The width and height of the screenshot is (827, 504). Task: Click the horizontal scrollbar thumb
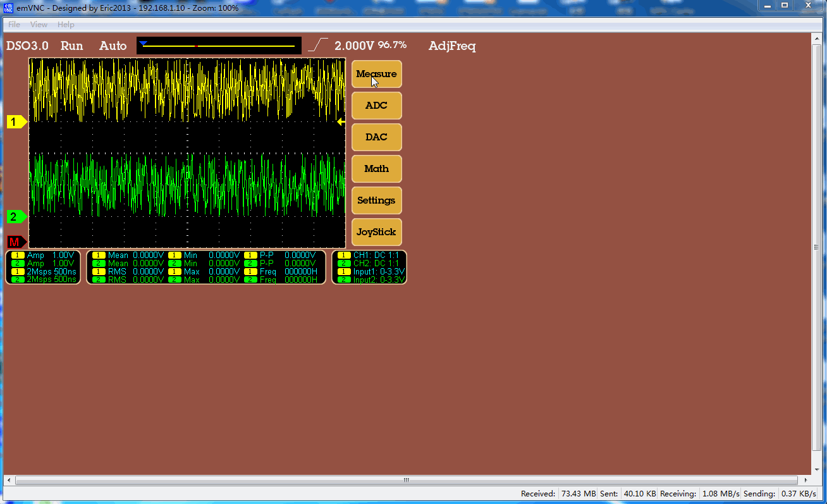(x=407, y=481)
